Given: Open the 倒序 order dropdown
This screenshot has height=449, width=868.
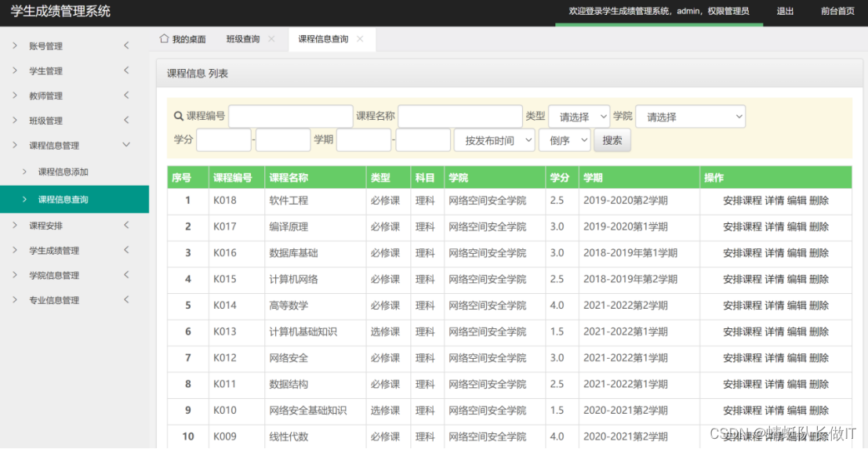Looking at the screenshot, I should pos(564,140).
